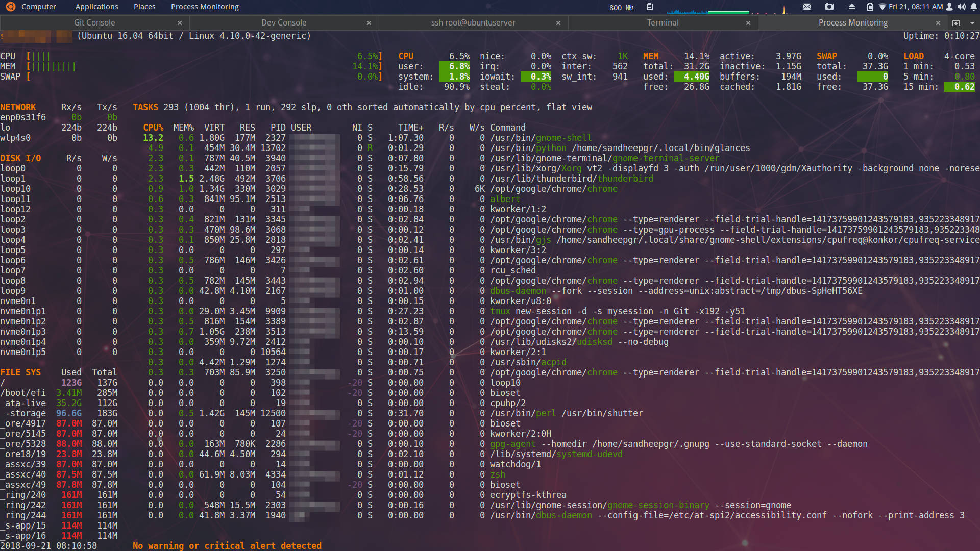Close the Git Console tab
This screenshot has height=551, width=980.
click(x=180, y=23)
